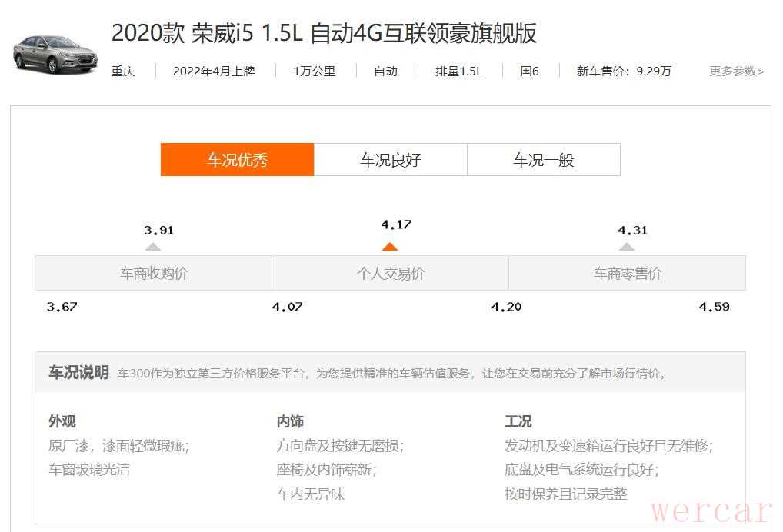
Task: Click the displacement text 排量1.5L
Action: 459,71
